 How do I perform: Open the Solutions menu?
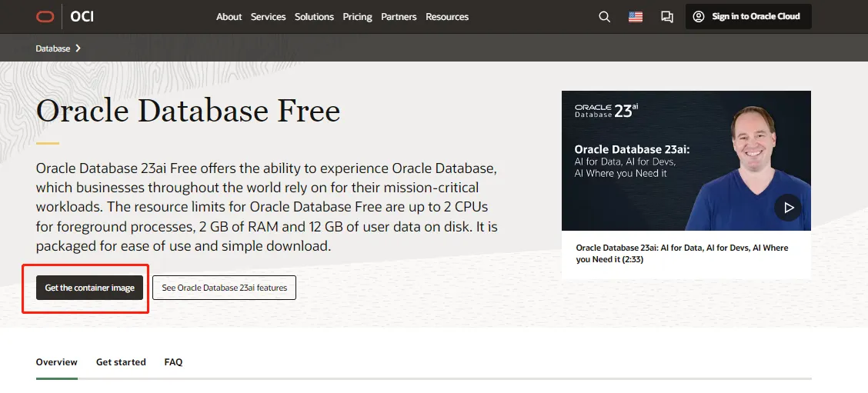coord(314,17)
